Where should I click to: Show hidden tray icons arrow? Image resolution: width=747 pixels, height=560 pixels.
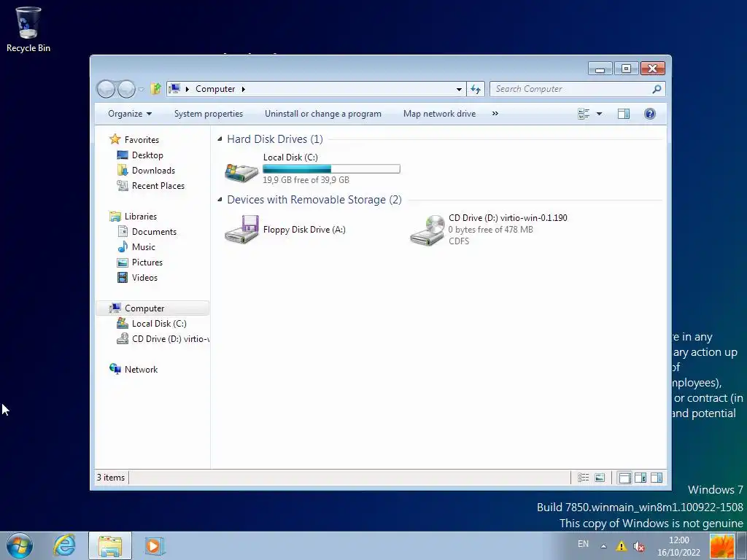(x=603, y=546)
